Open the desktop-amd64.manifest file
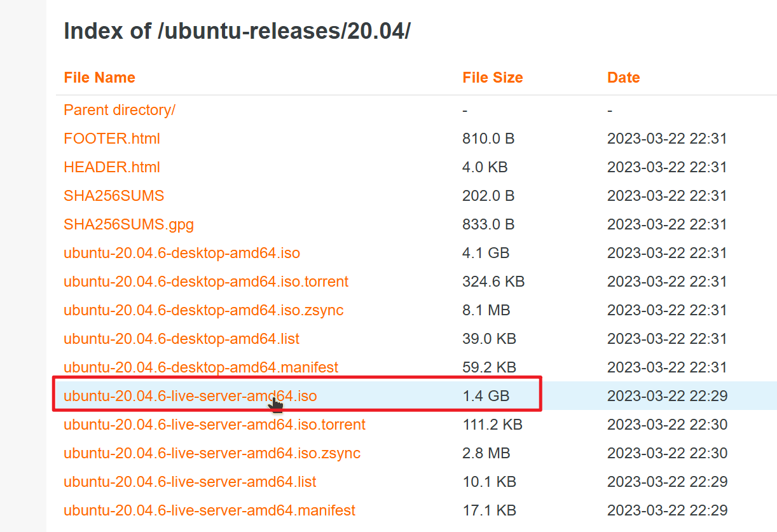Viewport: 777px width, 532px height. [x=200, y=367]
